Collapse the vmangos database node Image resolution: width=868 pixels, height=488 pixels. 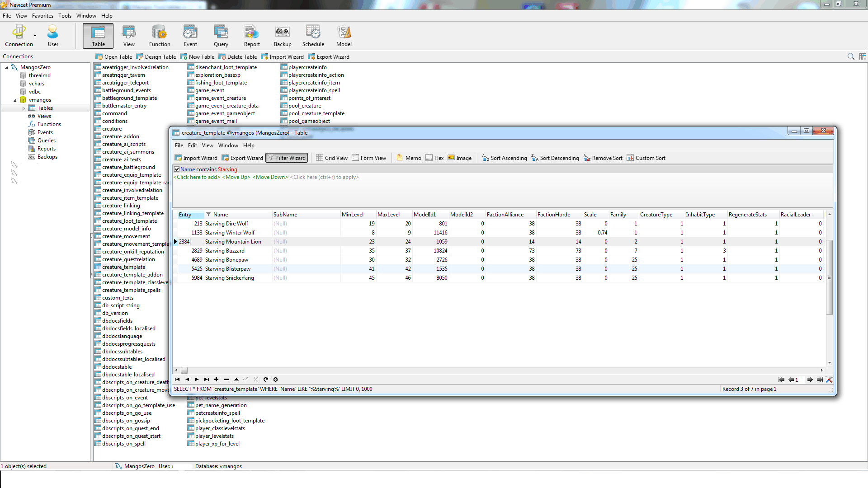coord(15,100)
